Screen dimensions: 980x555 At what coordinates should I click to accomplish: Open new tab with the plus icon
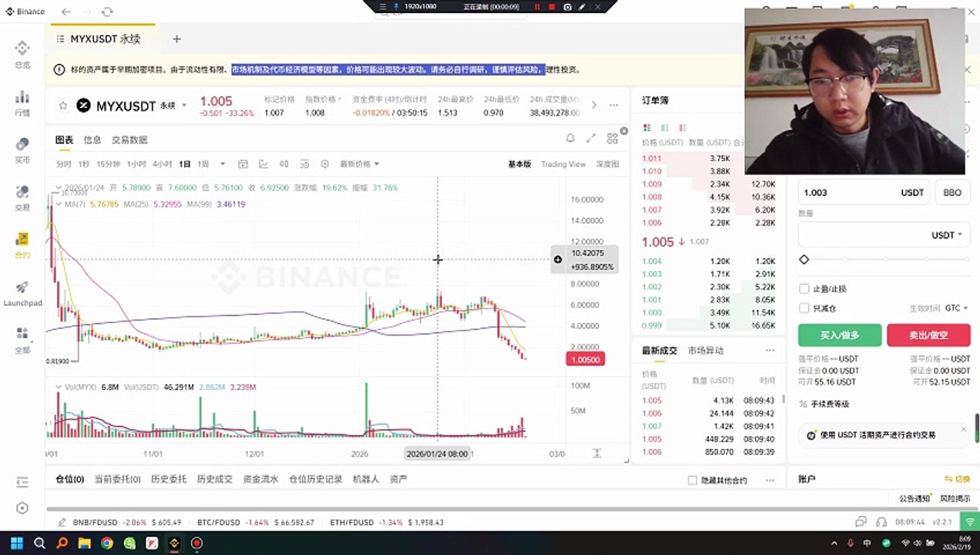176,39
